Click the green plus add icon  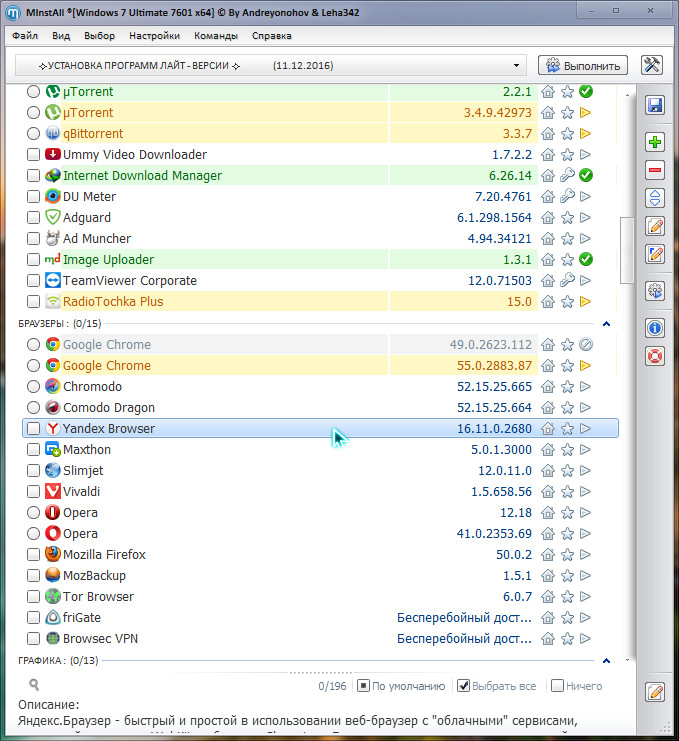click(654, 142)
